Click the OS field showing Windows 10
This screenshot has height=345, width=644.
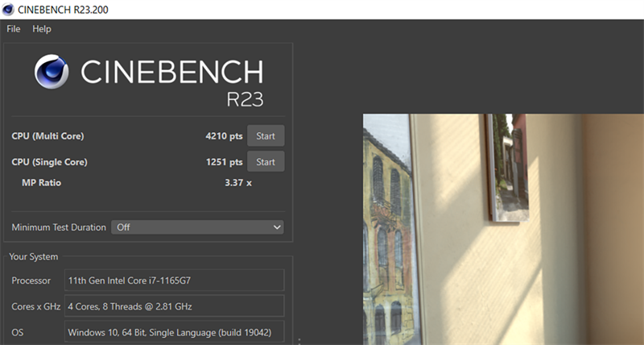coord(174,332)
